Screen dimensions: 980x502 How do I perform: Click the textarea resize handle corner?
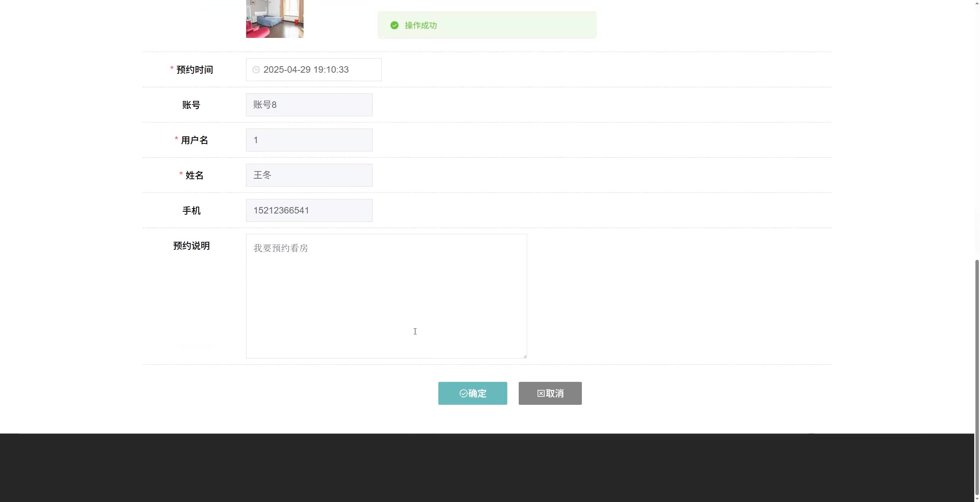pyautogui.click(x=524, y=356)
